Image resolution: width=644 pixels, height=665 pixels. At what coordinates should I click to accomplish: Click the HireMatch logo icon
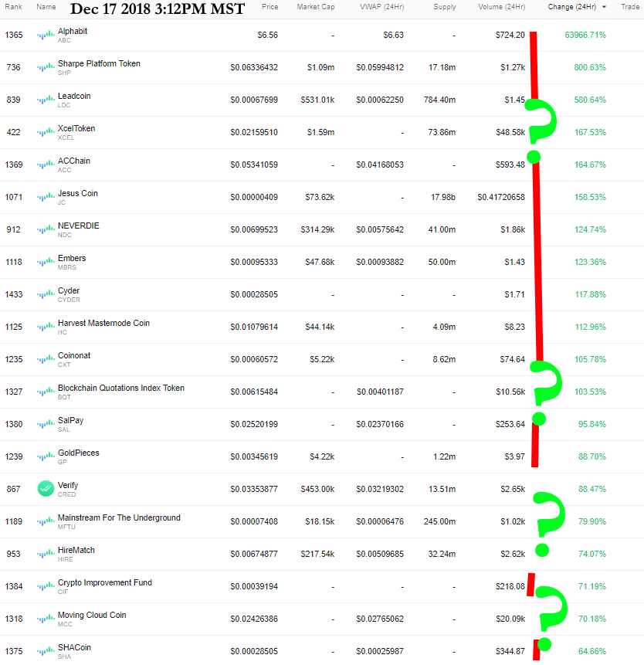coord(46,555)
